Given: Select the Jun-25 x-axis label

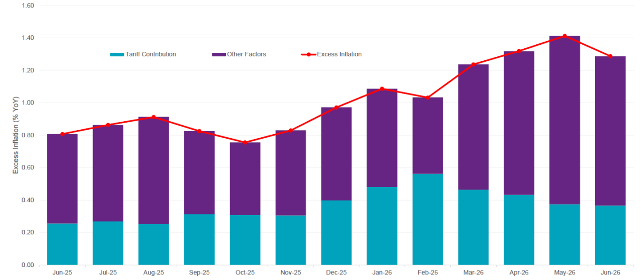Looking at the screenshot, I should (62, 273).
